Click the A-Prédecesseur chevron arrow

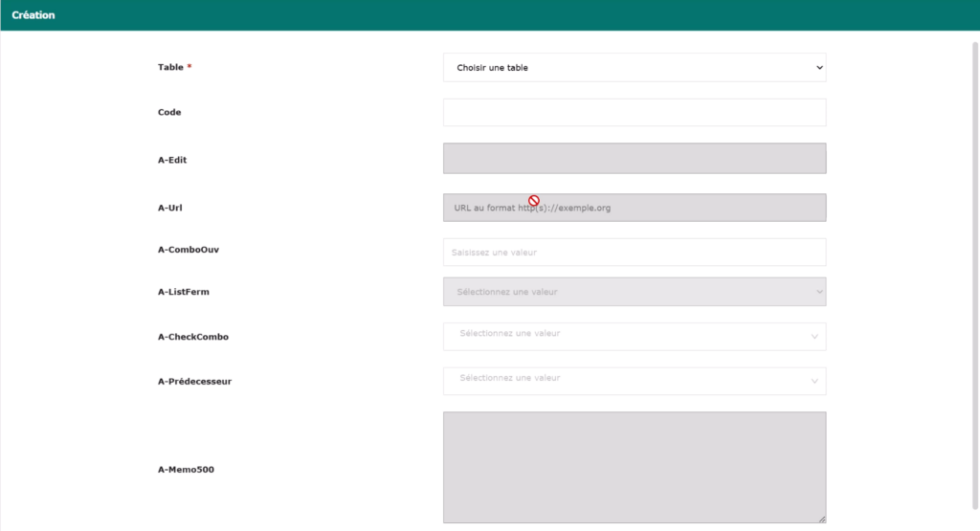814,381
